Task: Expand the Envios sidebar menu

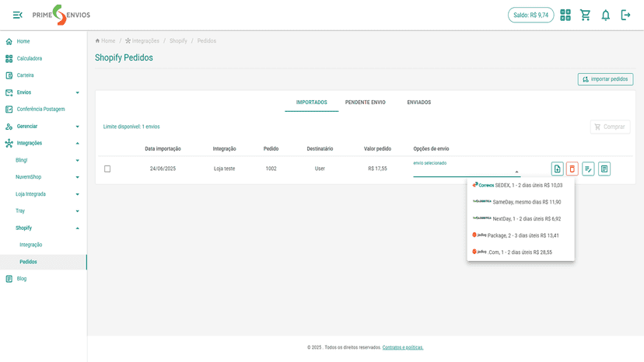Action: click(x=43, y=92)
